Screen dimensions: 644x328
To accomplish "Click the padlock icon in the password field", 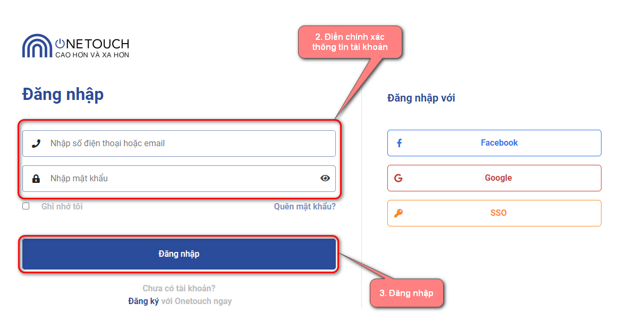I will click(x=36, y=179).
